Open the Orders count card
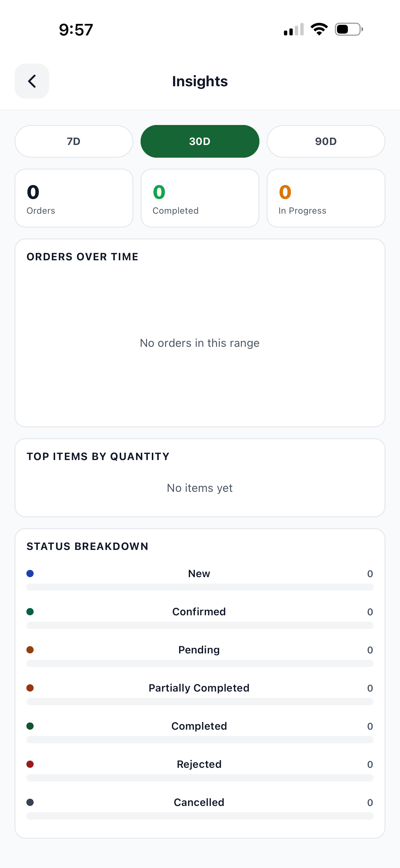Image resolution: width=400 pixels, height=868 pixels. point(74,198)
